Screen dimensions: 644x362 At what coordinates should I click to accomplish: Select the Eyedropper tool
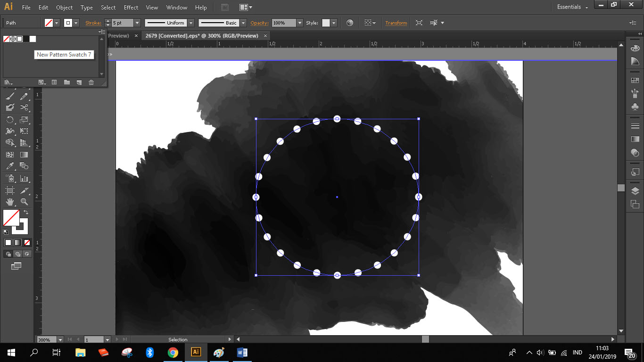(x=9, y=166)
